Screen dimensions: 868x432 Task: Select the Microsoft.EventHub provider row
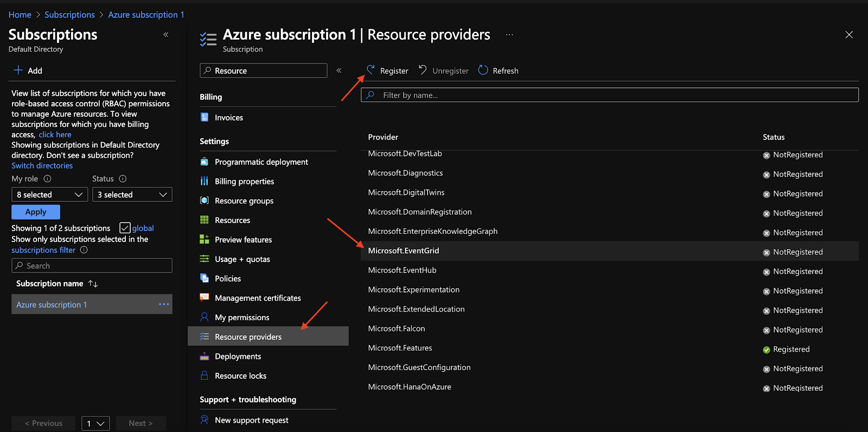[610, 270]
